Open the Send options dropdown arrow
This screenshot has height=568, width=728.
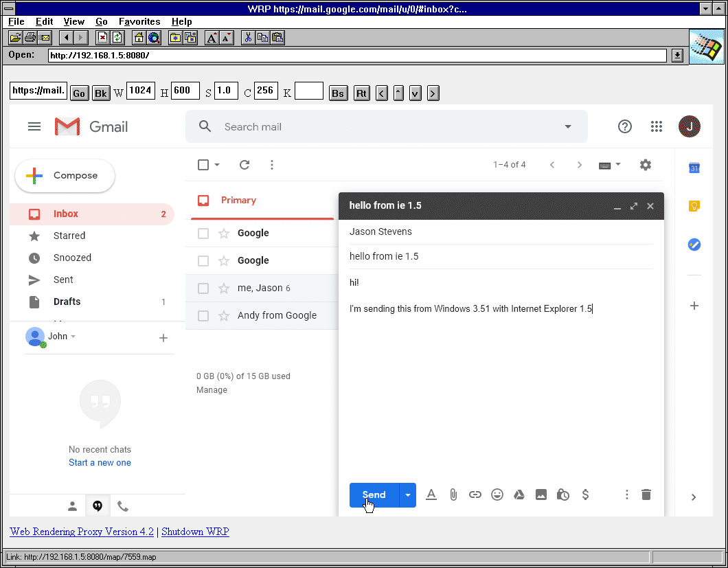pos(407,495)
